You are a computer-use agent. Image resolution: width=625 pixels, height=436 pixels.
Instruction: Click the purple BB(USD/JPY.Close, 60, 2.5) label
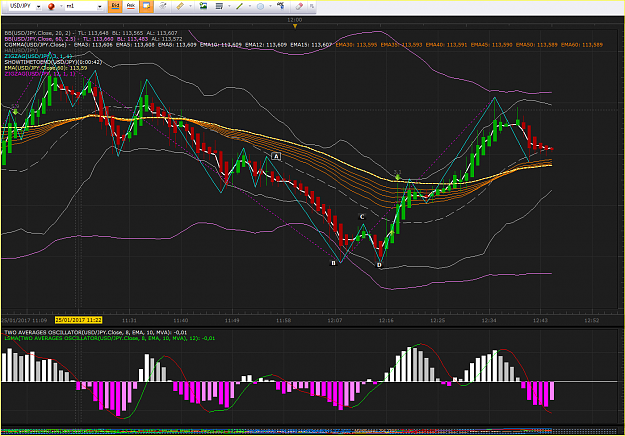[40, 39]
